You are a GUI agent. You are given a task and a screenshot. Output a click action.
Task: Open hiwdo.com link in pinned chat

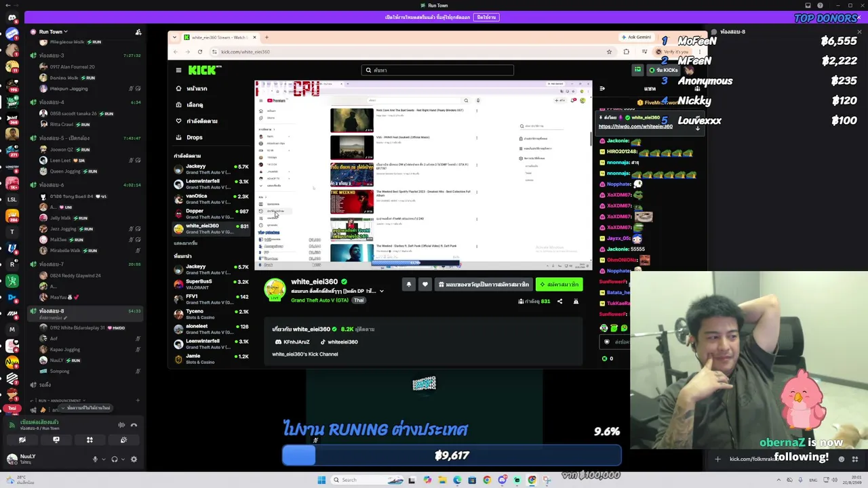(635, 127)
